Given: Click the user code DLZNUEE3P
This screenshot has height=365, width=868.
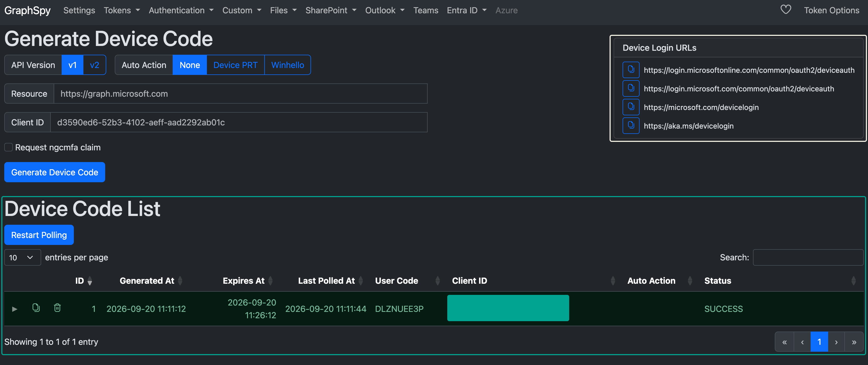Looking at the screenshot, I should tap(399, 309).
